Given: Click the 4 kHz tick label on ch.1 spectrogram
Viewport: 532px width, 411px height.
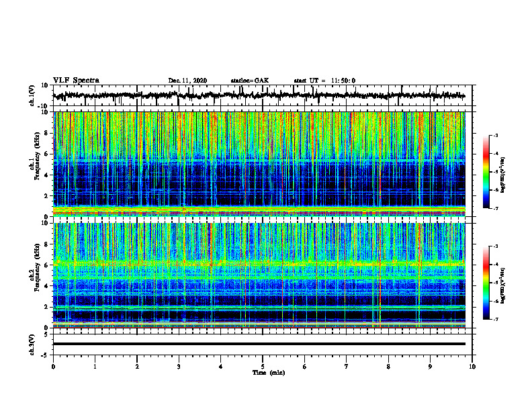Looking at the screenshot, I should [46, 175].
